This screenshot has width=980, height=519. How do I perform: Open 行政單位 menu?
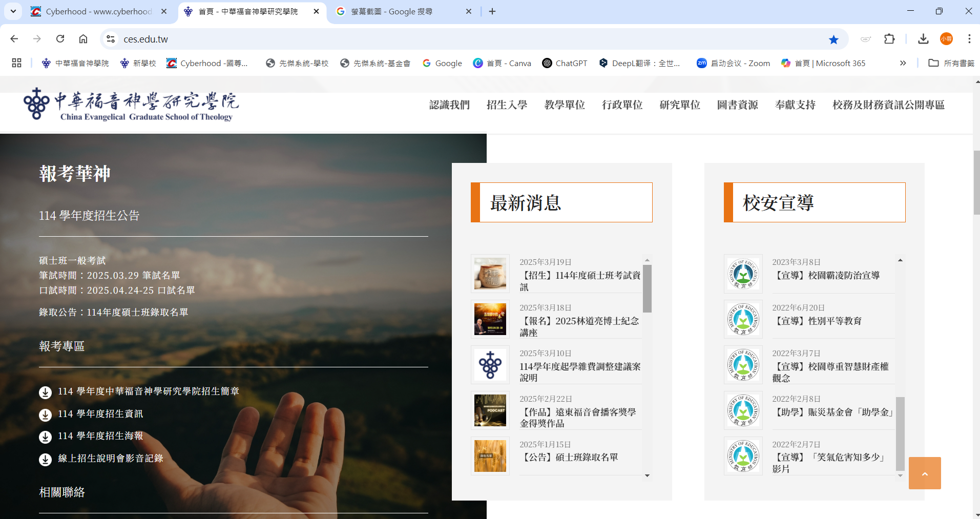point(622,105)
